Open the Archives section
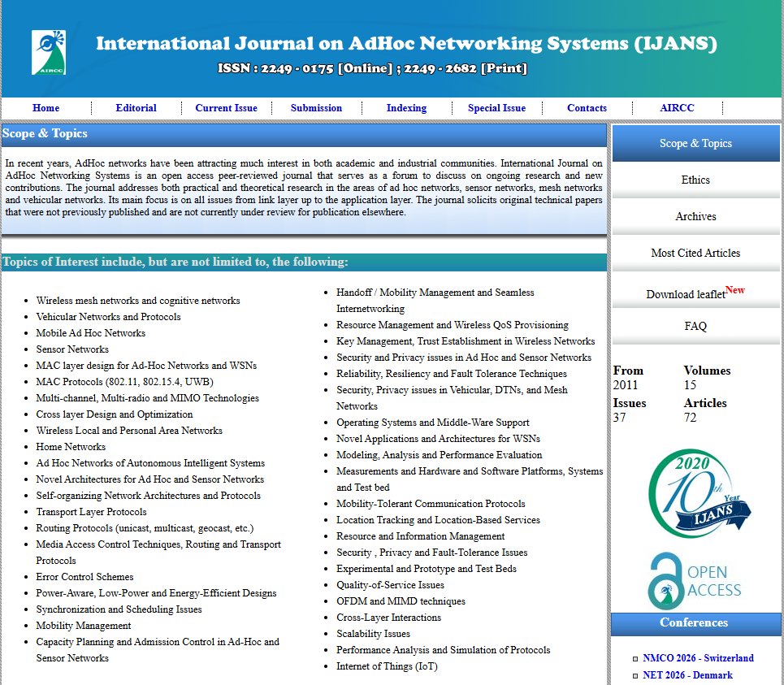Image resolution: width=784 pixels, height=685 pixels. 695,216
